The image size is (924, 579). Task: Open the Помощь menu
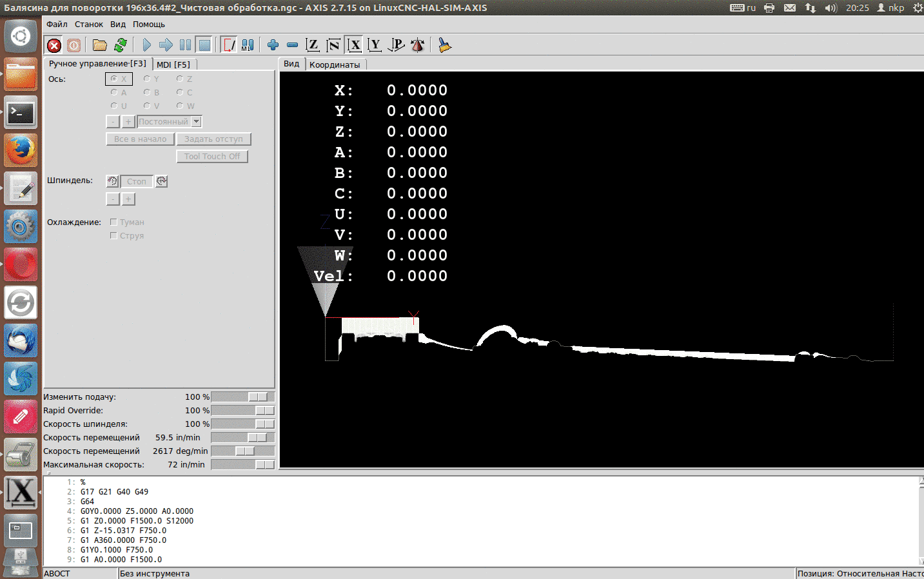click(x=149, y=24)
